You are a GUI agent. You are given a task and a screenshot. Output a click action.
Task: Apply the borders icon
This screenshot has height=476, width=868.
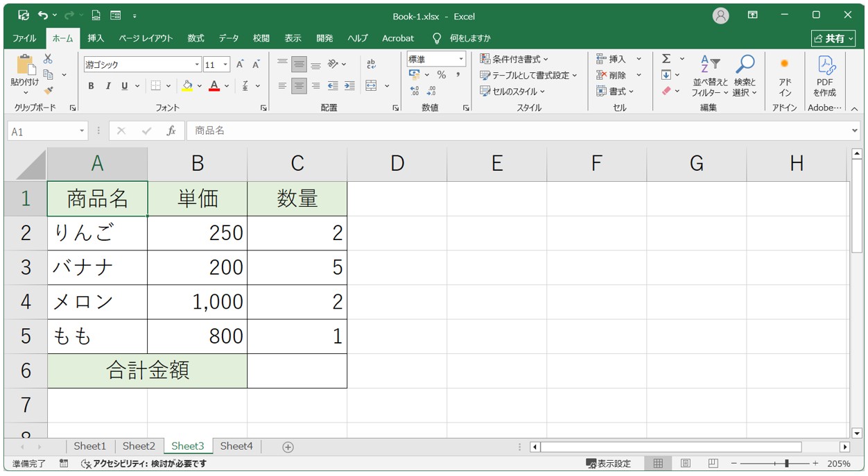tap(155, 86)
